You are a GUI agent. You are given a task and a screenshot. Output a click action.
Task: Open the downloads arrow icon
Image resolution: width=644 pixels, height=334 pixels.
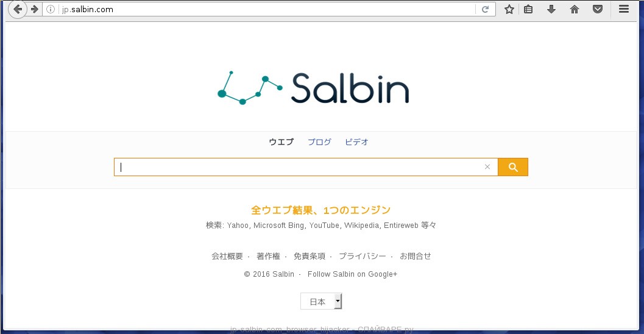551,9
